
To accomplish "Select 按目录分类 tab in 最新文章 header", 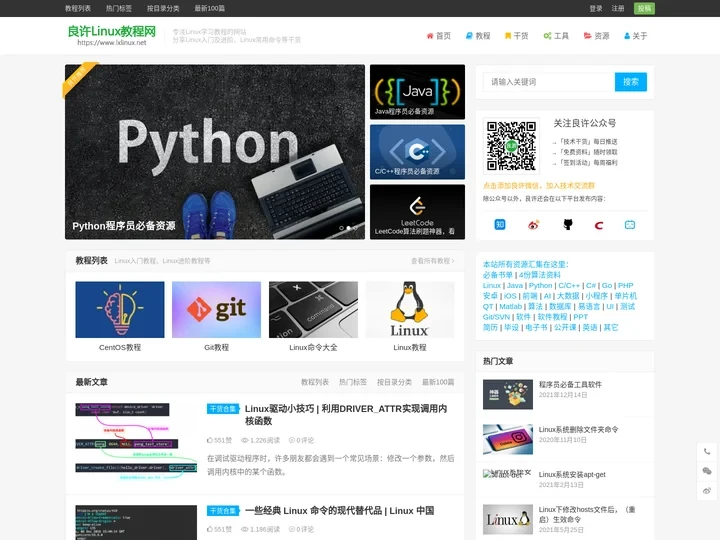I will (394, 382).
